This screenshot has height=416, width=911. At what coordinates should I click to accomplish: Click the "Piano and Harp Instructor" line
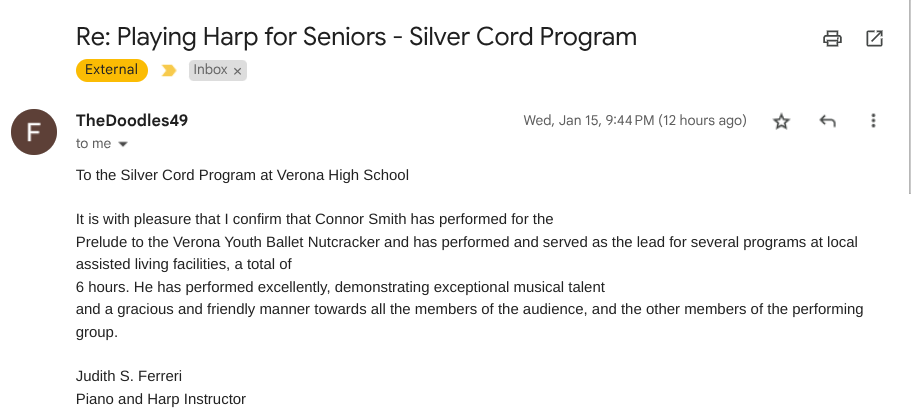(x=161, y=399)
